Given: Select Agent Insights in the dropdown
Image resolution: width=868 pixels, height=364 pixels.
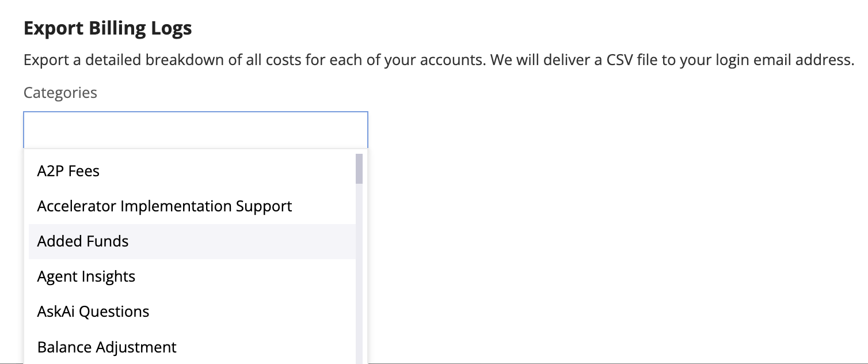Looking at the screenshot, I should click(86, 276).
